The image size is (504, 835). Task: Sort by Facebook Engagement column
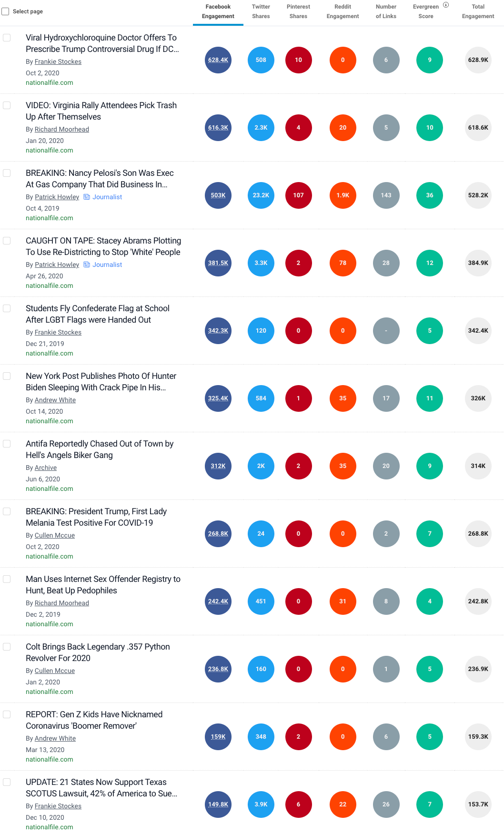point(218,11)
